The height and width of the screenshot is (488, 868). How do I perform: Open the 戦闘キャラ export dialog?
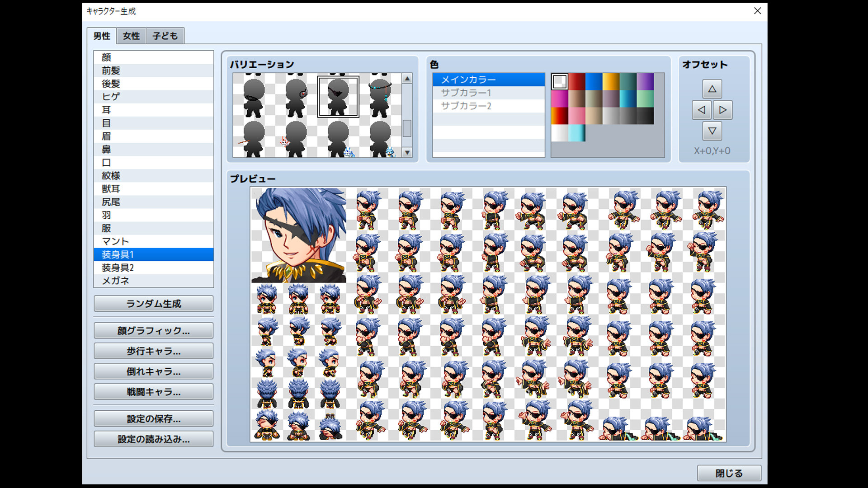(x=153, y=391)
